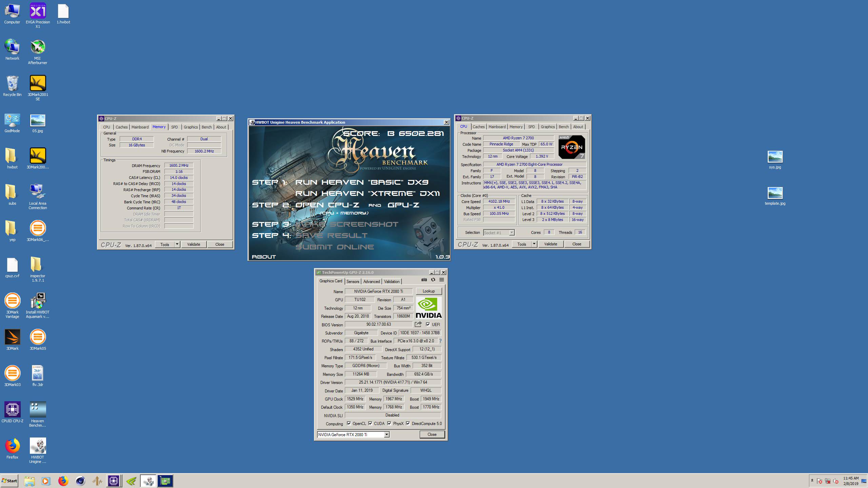Switch to SPD tab in left CPU-Z
868x488 pixels.
point(174,127)
